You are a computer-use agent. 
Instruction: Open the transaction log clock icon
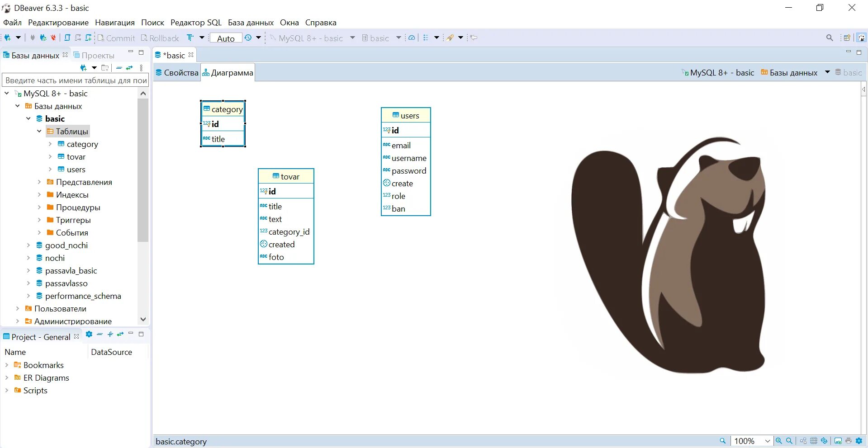click(x=248, y=38)
